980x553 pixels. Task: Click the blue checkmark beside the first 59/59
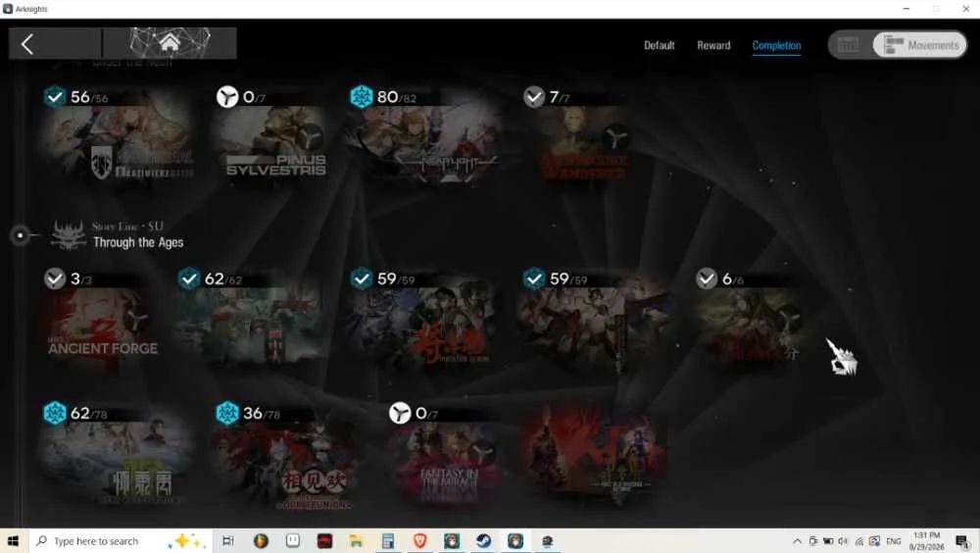pos(362,278)
